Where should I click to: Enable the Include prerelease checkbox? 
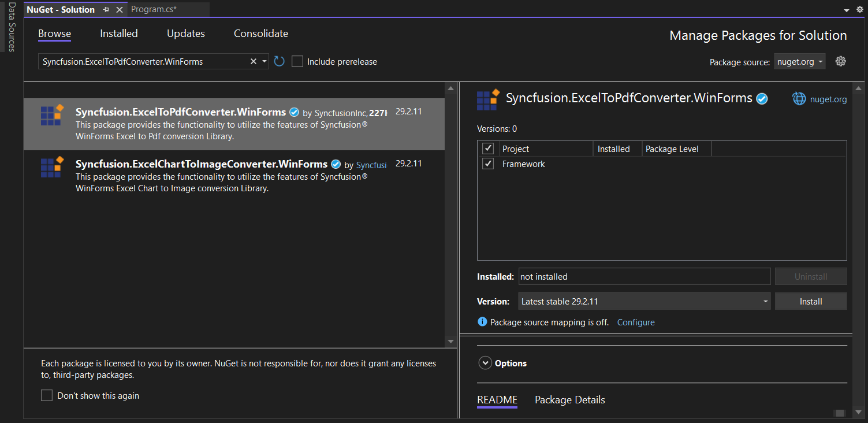(297, 61)
